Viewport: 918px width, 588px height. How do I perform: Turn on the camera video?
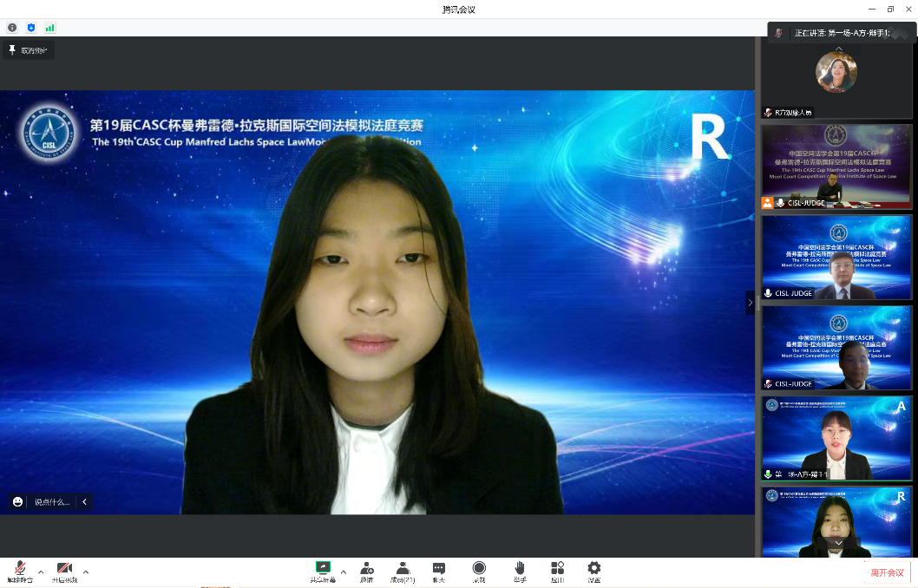[64, 570]
